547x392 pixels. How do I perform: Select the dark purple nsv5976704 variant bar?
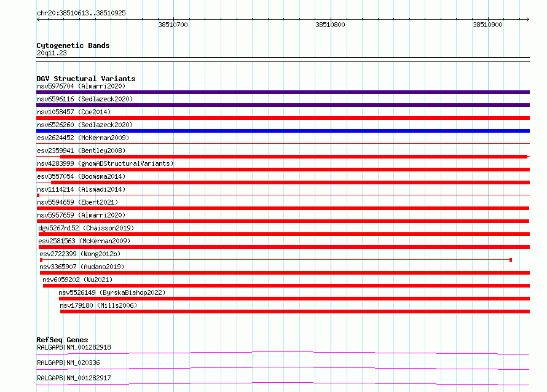pyautogui.click(x=283, y=92)
